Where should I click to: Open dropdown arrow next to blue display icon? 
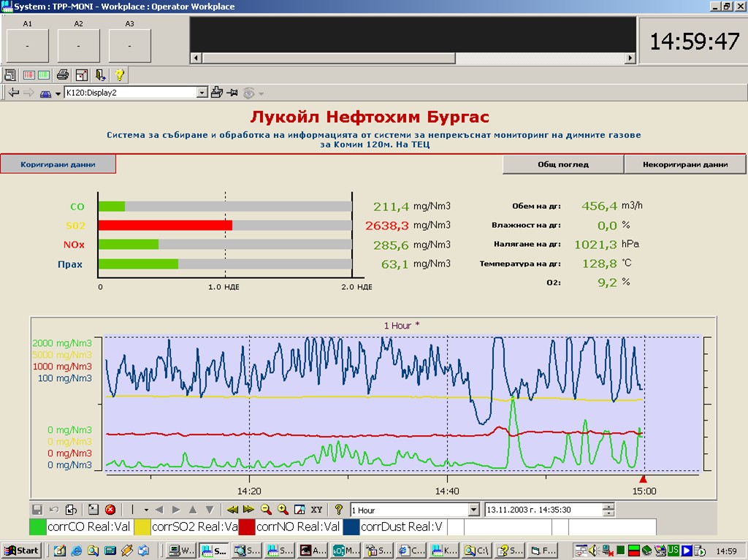58,93
